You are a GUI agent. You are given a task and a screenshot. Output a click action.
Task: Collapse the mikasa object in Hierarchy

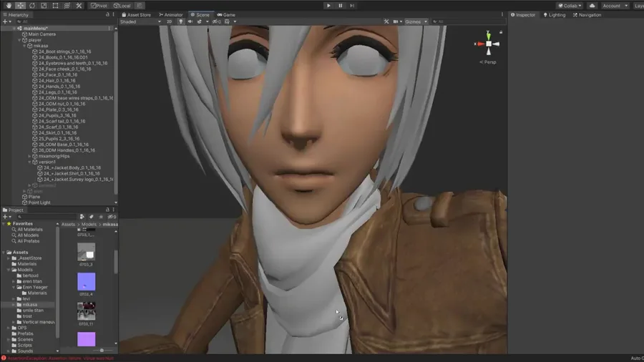(x=24, y=46)
